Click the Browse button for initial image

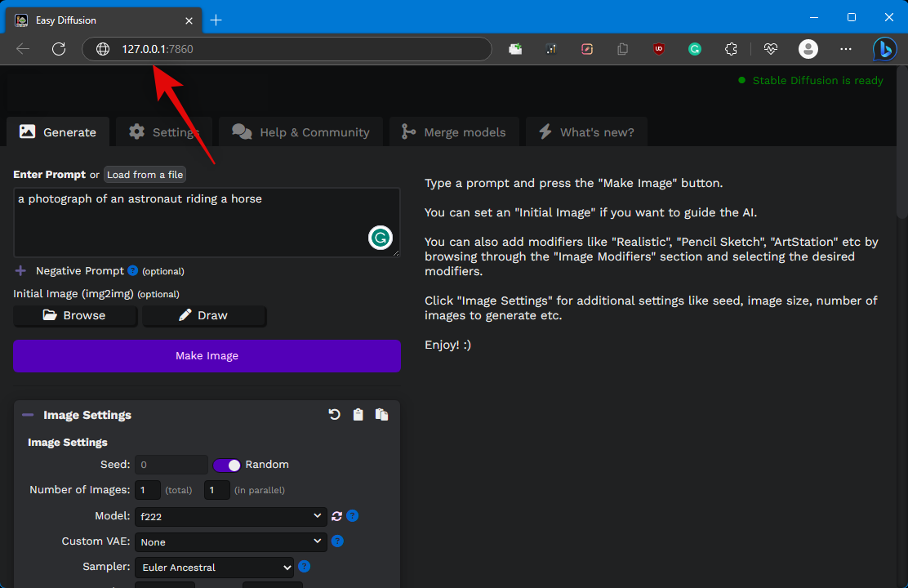[75, 315]
